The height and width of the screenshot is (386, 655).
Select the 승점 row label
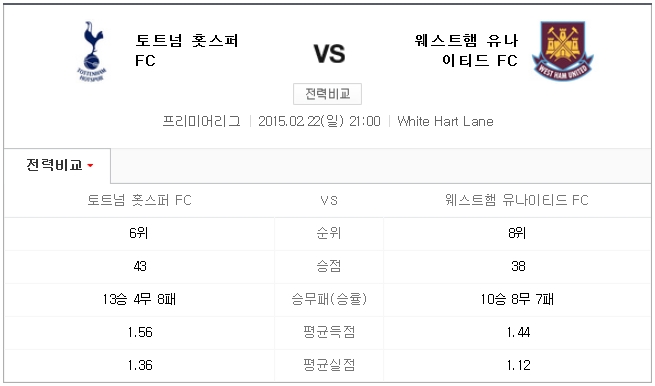coord(329,266)
